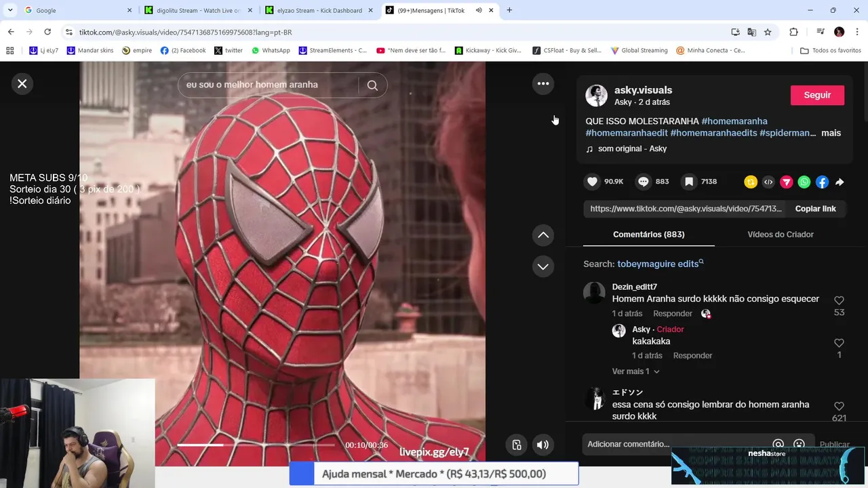Viewport: 868px width, 488px height.
Task: Open the tab search dropdown arrow
Action: [9, 10]
